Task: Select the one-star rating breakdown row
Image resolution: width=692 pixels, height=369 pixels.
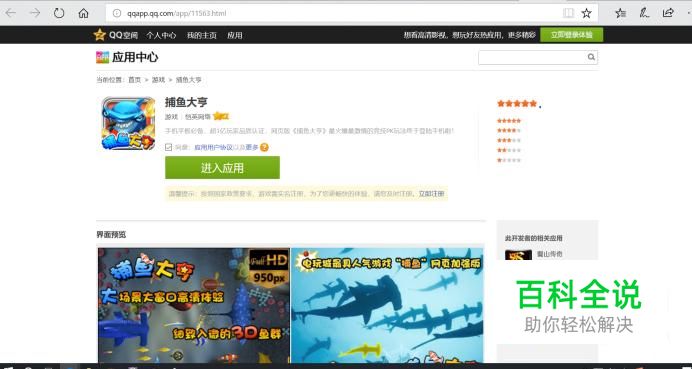Action: click(509, 160)
